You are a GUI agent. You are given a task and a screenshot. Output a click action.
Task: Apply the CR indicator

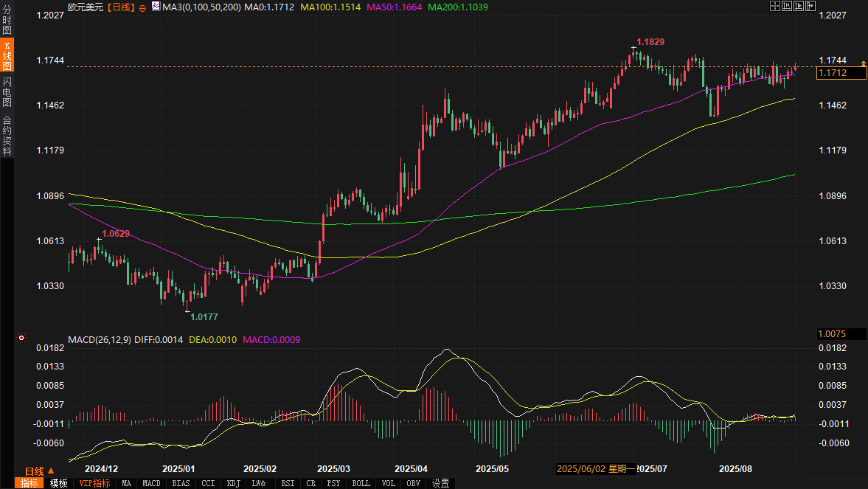(x=311, y=483)
